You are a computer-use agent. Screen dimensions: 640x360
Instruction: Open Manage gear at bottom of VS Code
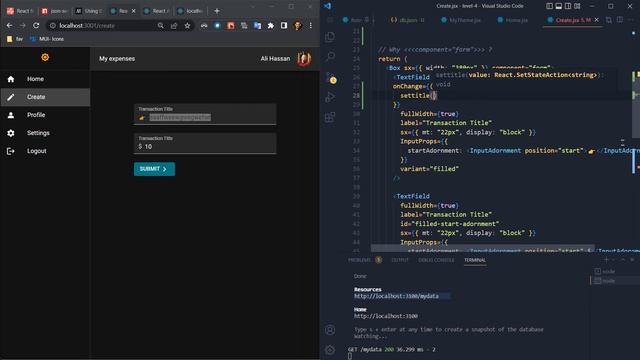pos(330,349)
